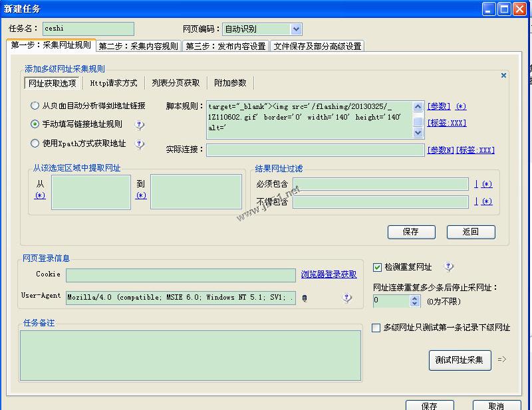
Task: Click the task name field containing ceshi
Action: pyautogui.click(x=88, y=29)
